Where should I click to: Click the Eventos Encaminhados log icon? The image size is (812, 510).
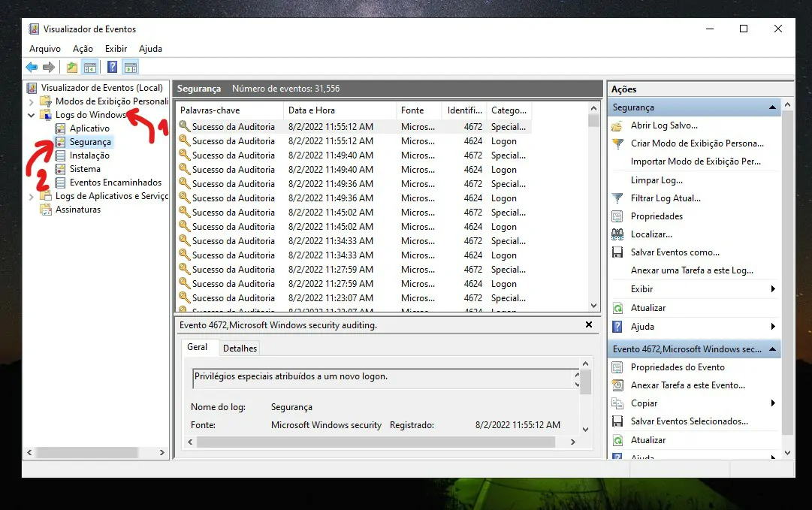61,183
